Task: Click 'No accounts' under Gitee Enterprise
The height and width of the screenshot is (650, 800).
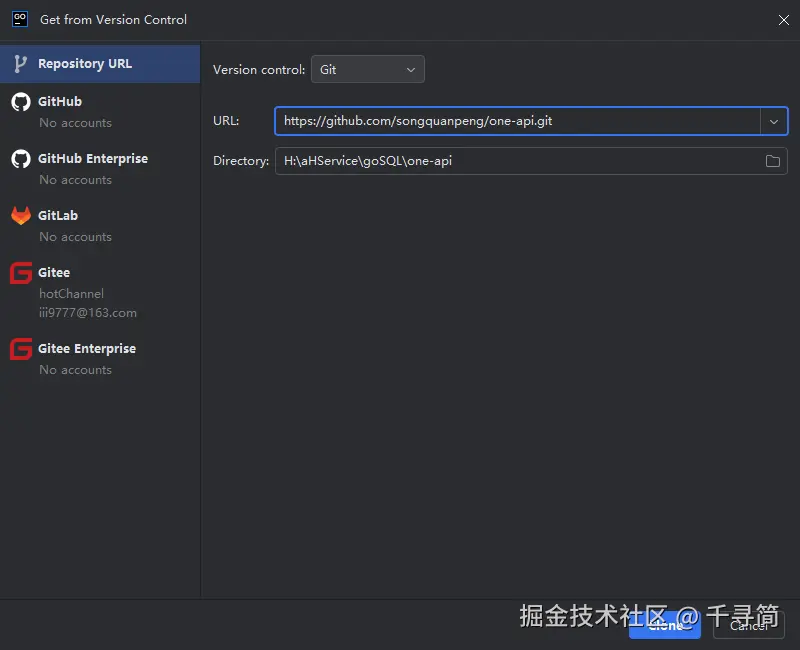Action: click(x=76, y=370)
